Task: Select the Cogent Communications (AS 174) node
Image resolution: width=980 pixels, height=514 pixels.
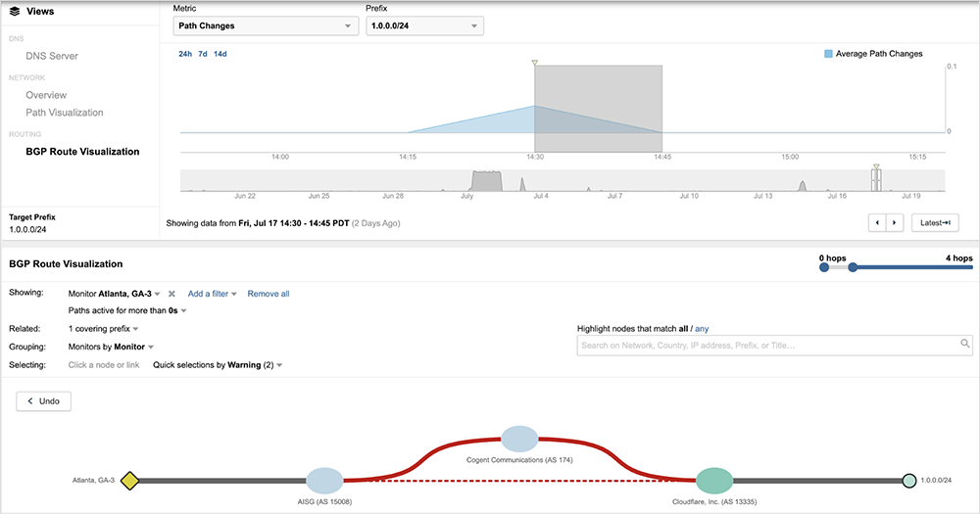Action: click(x=519, y=438)
